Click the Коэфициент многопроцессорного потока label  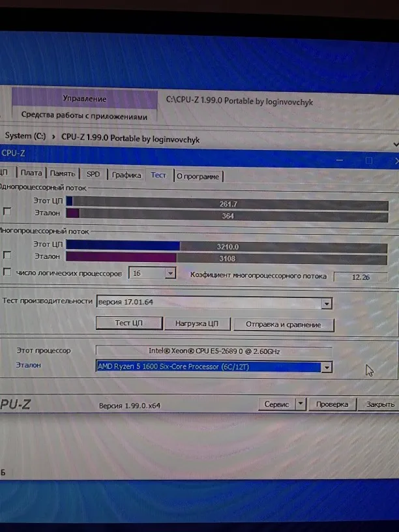click(x=258, y=276)
